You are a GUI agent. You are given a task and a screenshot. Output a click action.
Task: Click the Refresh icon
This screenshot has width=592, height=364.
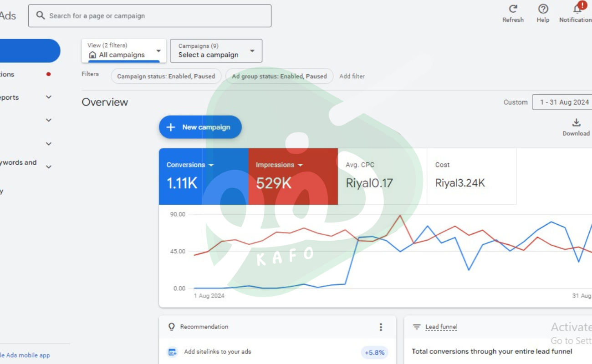click(x=513, y=9)
